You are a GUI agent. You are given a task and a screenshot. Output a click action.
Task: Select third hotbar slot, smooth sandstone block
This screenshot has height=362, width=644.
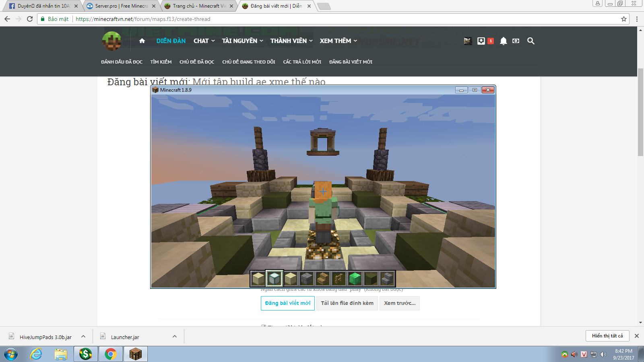pyautogui.click(x=290, y=278)
